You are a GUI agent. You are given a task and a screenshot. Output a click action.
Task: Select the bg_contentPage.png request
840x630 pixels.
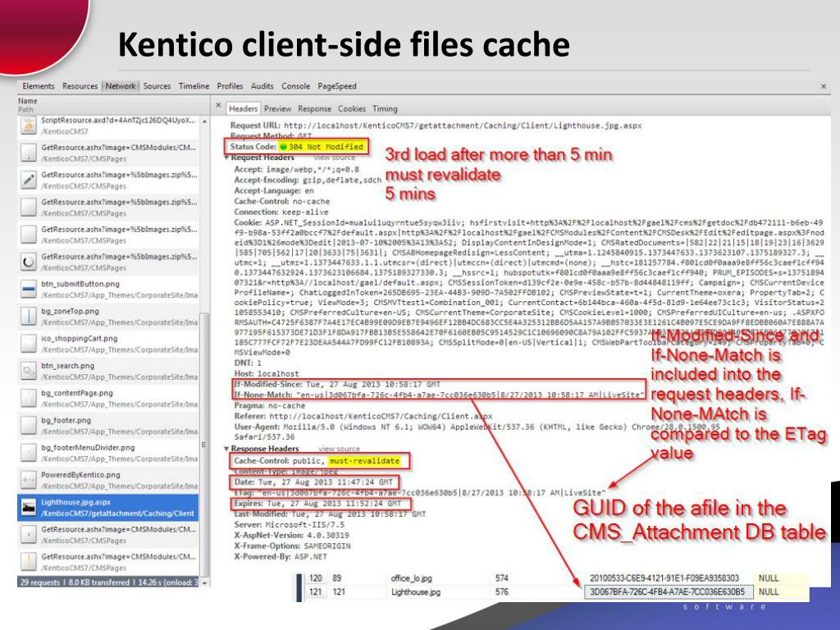(109, 399)
